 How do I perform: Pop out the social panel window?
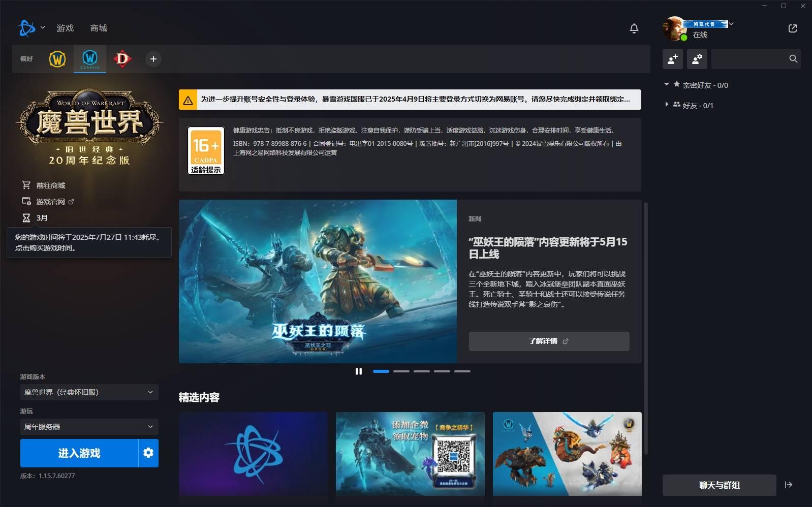(x=792, y=28)
